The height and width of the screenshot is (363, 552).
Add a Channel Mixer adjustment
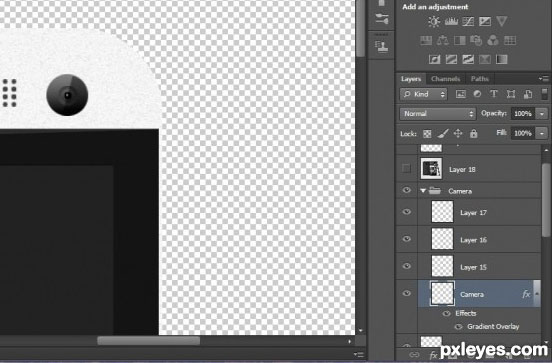(493, 41)
